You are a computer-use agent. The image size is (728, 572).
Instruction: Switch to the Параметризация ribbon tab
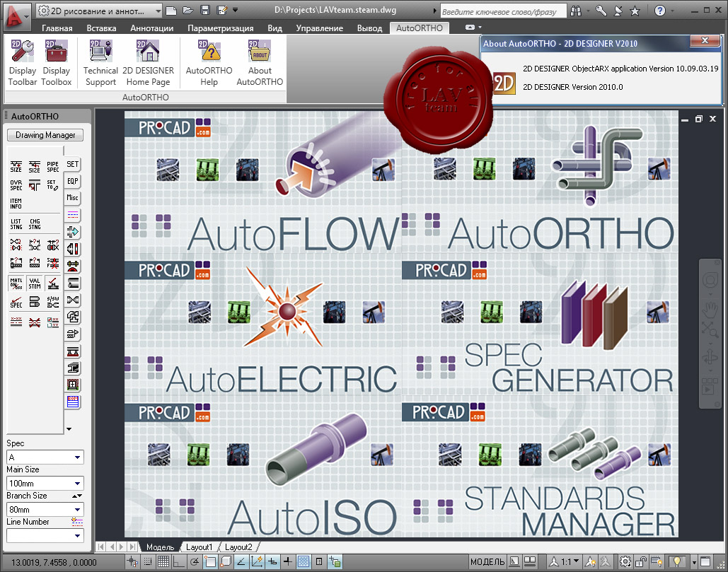221,28
